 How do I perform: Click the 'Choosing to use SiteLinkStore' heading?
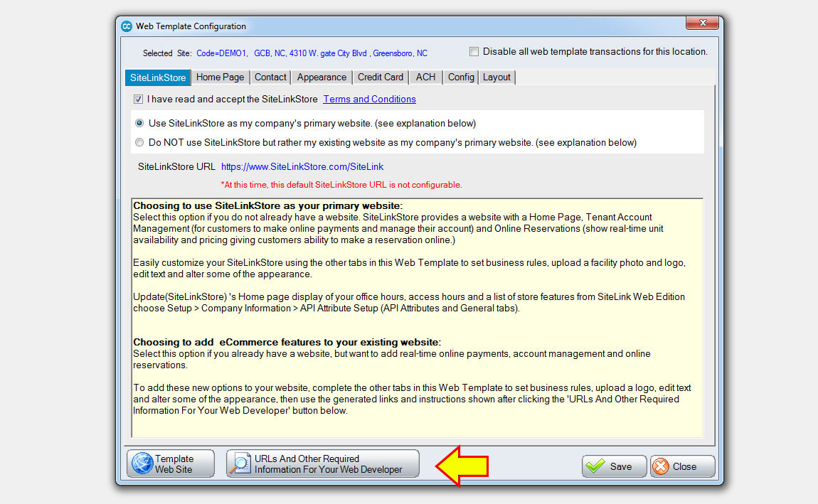[267, 206]
